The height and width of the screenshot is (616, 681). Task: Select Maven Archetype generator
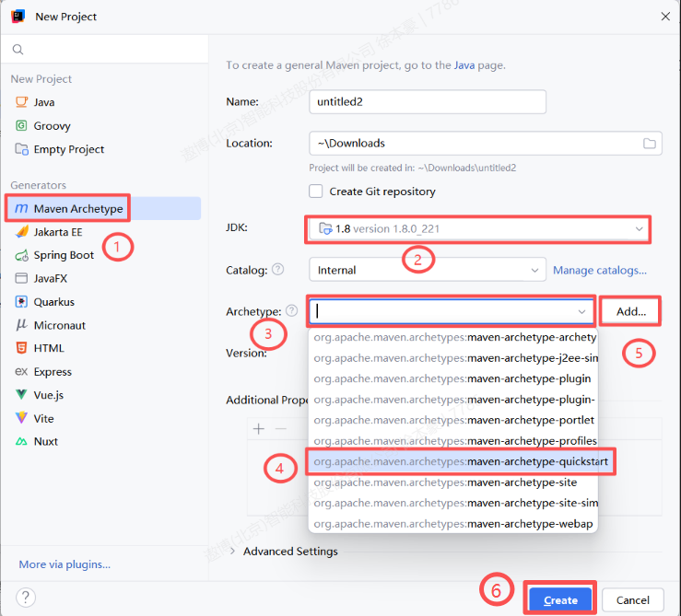point(69,208)
